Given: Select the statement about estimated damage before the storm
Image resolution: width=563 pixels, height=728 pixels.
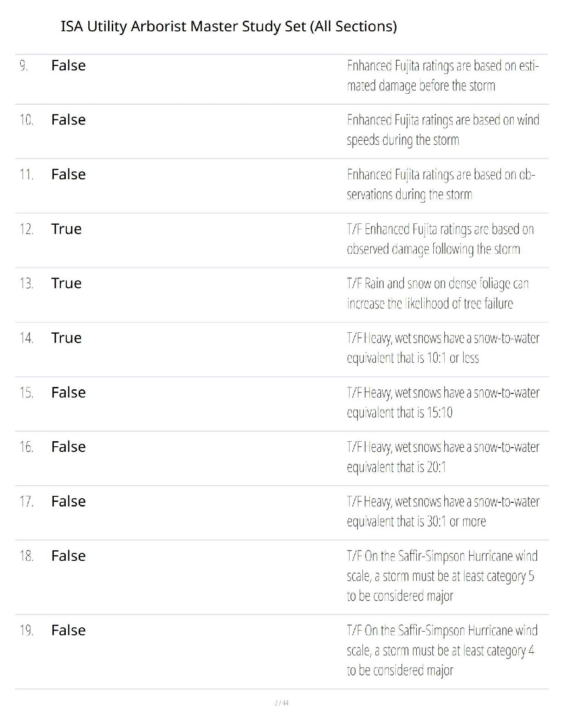Looking at the screenshot, I should tap(442, 76).
